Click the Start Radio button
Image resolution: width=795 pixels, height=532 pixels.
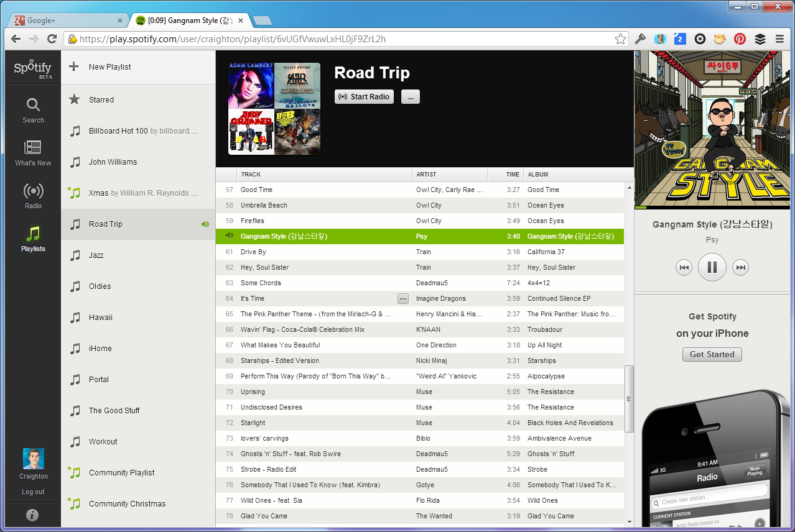click(x=364, y=96)
